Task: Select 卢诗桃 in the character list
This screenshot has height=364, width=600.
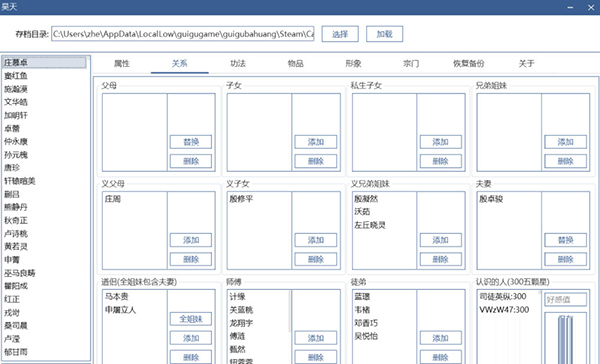Action: pyautogui.click(x=16, y=233)
